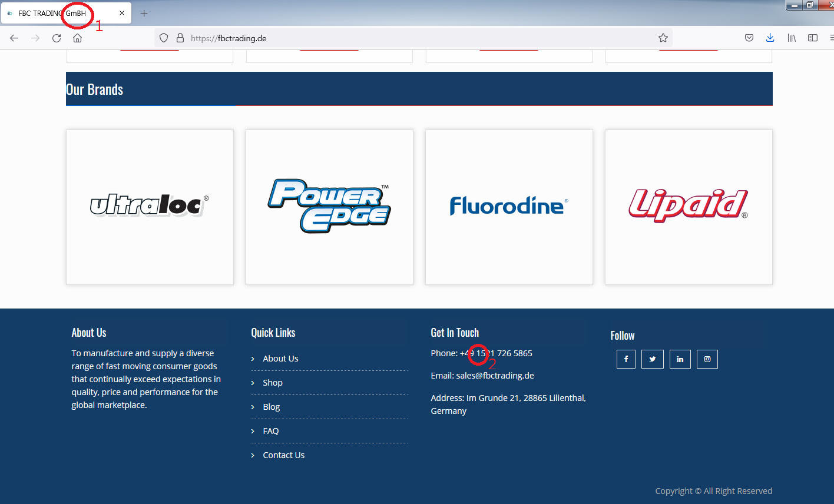
Task: Click the fbctrading.de address bar
Action: point(412,38)
